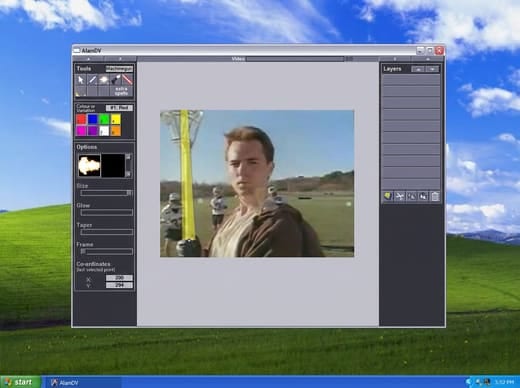Viewport: 520px width, 388px height.
Task: Click the up arrow beside Options thumbnails
Action: click(x=128, y=157)
